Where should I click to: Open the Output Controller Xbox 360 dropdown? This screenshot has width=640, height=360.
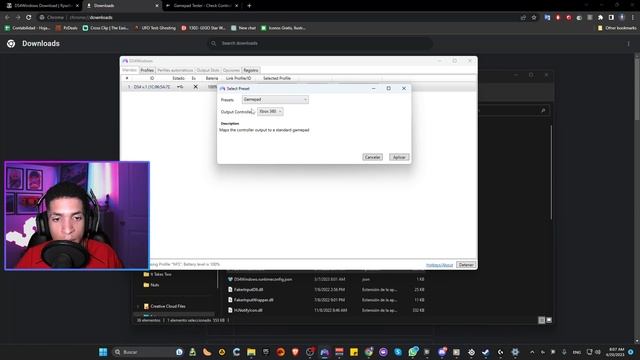click(x=270, y=111)
